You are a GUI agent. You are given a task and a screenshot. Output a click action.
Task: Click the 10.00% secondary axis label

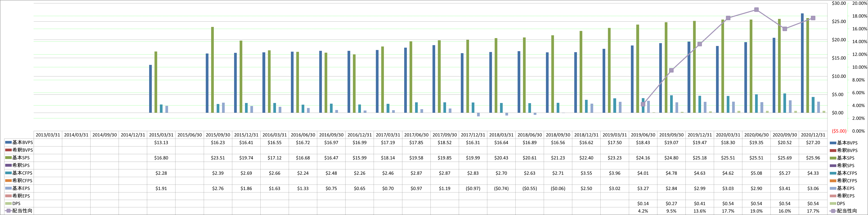[x=859, y=67]
